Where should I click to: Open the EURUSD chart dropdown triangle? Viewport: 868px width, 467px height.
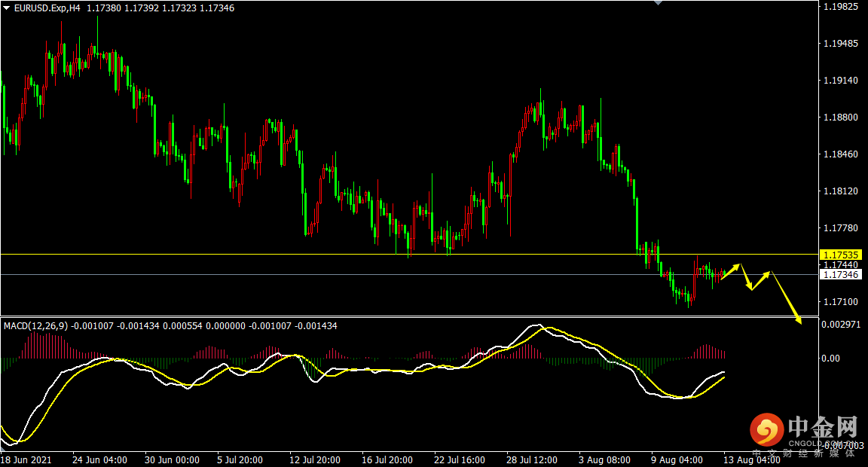7,8
